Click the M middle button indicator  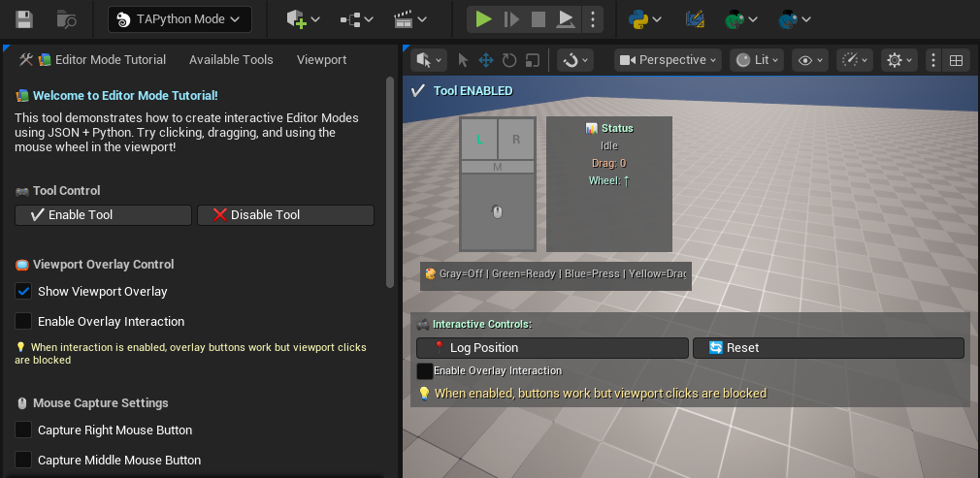(498, 167)
